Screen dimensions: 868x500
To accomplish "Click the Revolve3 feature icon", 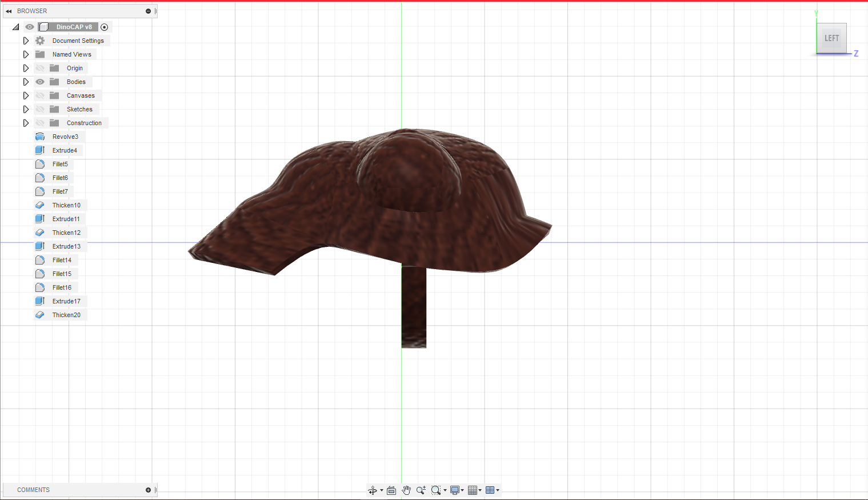I will tap(40, 137).
